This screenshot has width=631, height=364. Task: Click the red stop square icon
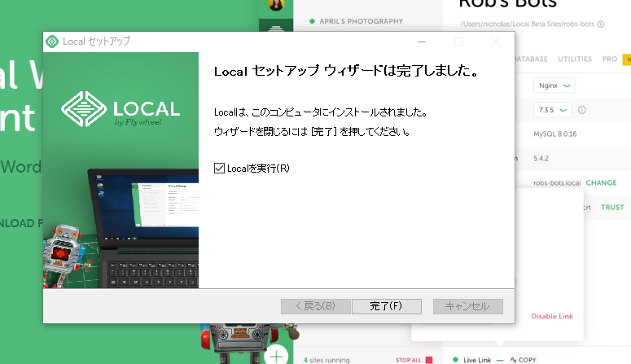click(x=429, y=360)
